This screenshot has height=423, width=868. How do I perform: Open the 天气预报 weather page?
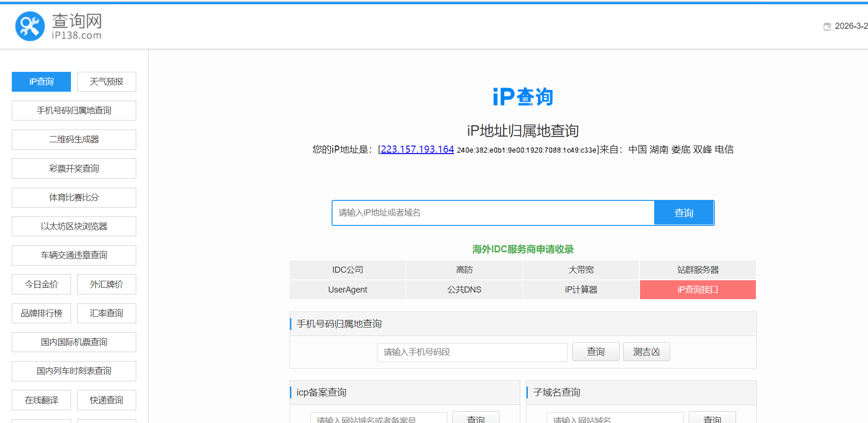(x=106, y=82)
